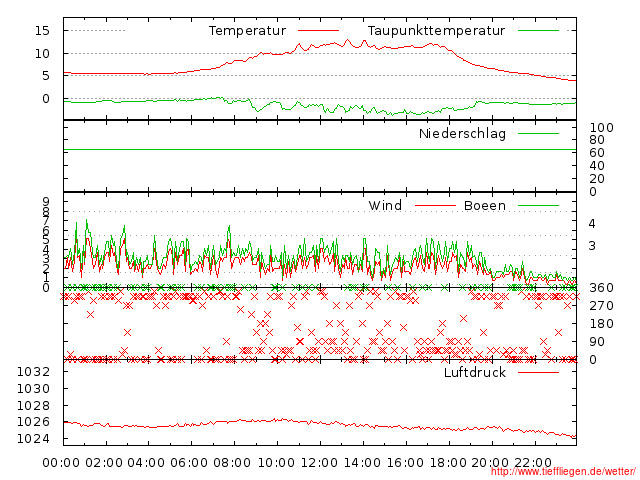
Task: Click the 270 wind direction axis label
Action: click(601, 306)
